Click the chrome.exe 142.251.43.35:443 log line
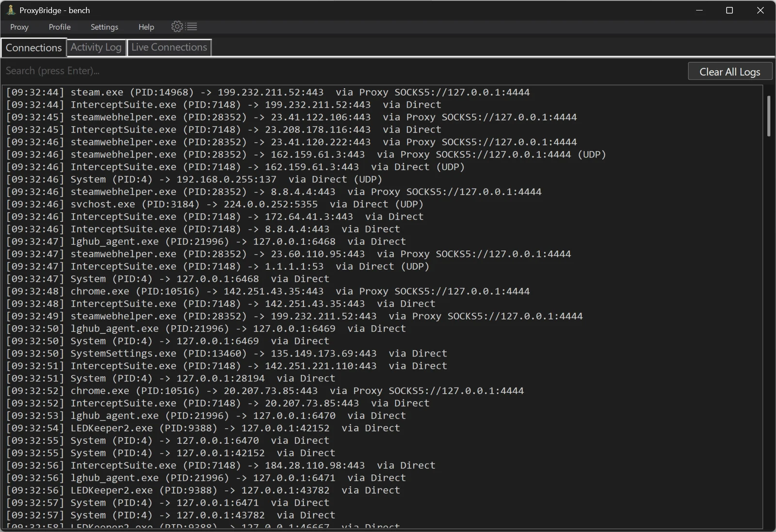The height and width of the screenshot is (532, 776). 268,291
